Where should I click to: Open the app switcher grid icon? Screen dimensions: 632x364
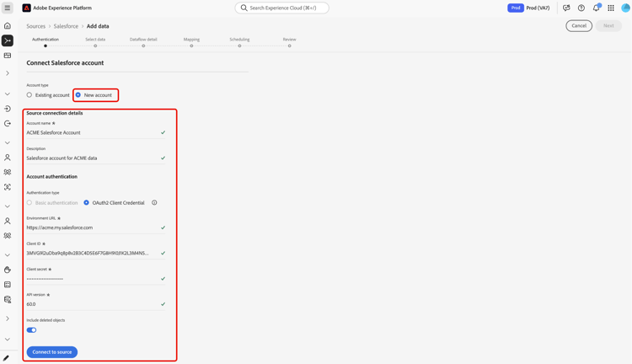click(611, 8)
